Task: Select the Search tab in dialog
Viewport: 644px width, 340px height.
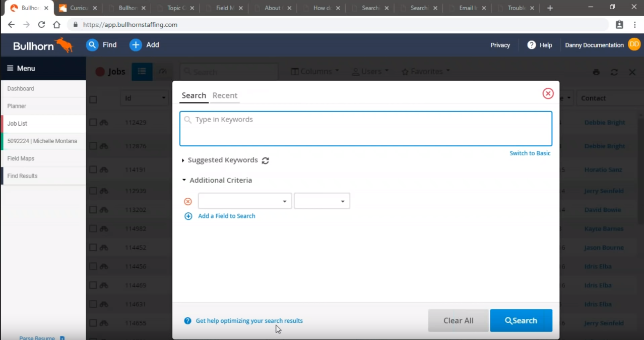Action: coord(194,95)
